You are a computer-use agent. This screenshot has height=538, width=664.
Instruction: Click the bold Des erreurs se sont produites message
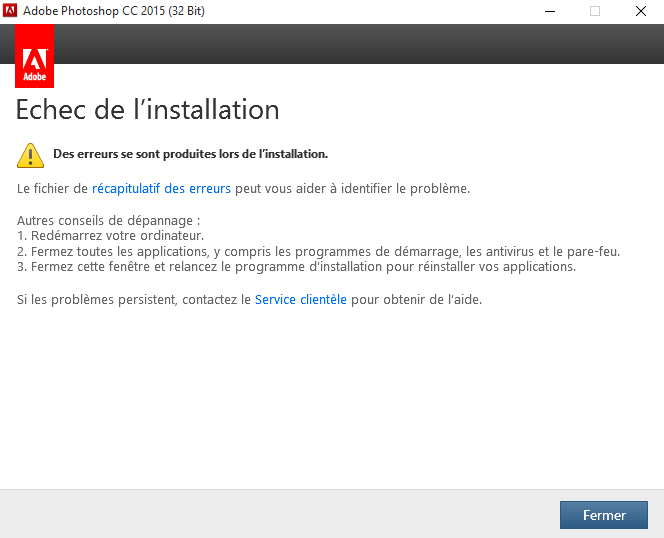(191, 154)
